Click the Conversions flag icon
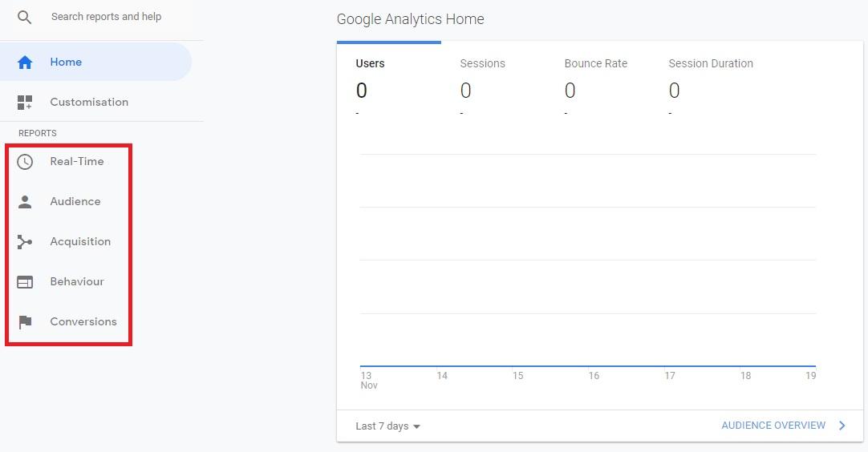Image resolution: width=868 pixels, height=452 pixels. tap(25, 322)
